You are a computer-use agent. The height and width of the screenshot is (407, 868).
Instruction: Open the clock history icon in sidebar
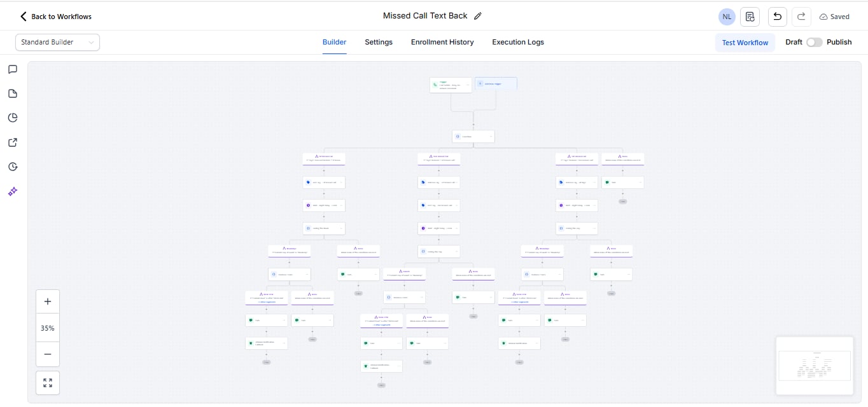(x=13, y=167)
